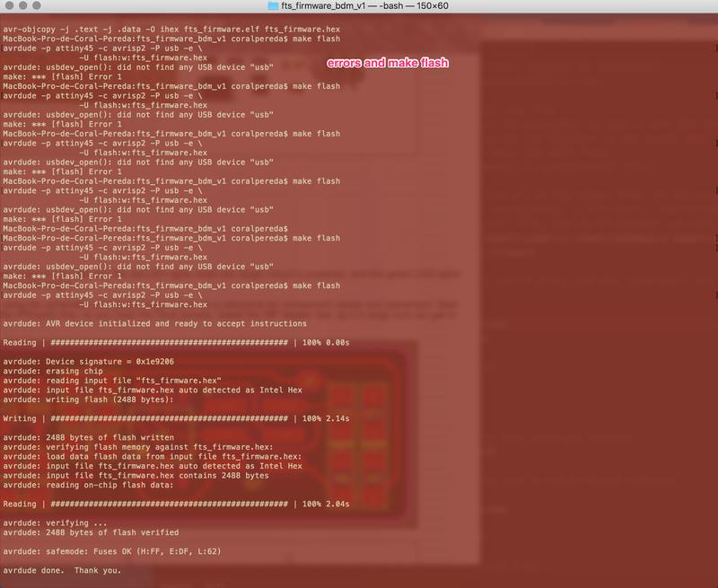
Task: Click line 'avrdude: verifying ...'
Action: point(55,523)
